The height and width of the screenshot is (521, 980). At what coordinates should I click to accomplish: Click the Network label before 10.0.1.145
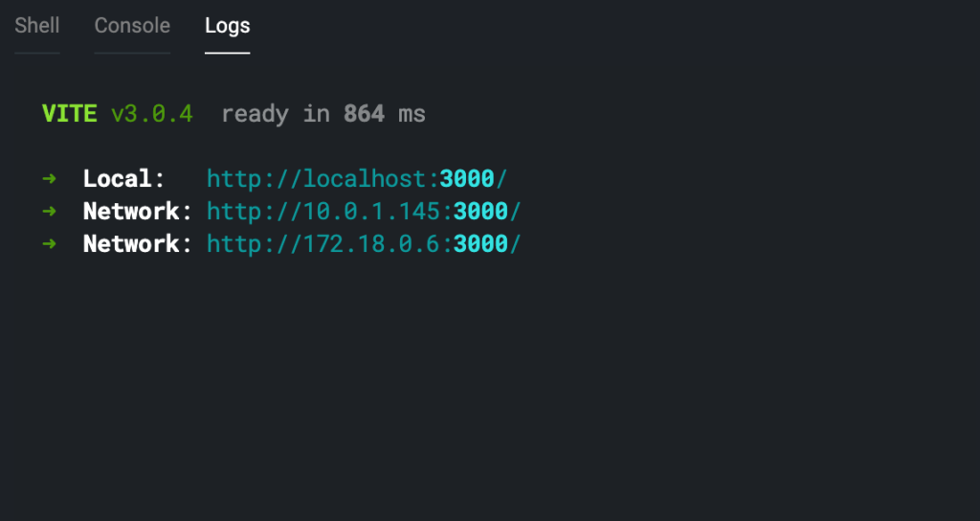131,212
